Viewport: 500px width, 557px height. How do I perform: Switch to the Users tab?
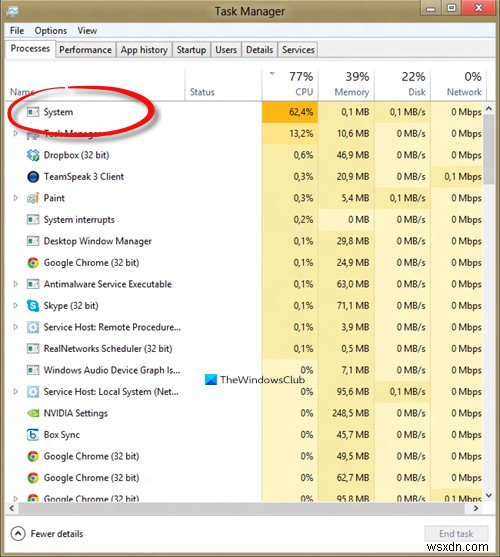click(x=226, y=50)
